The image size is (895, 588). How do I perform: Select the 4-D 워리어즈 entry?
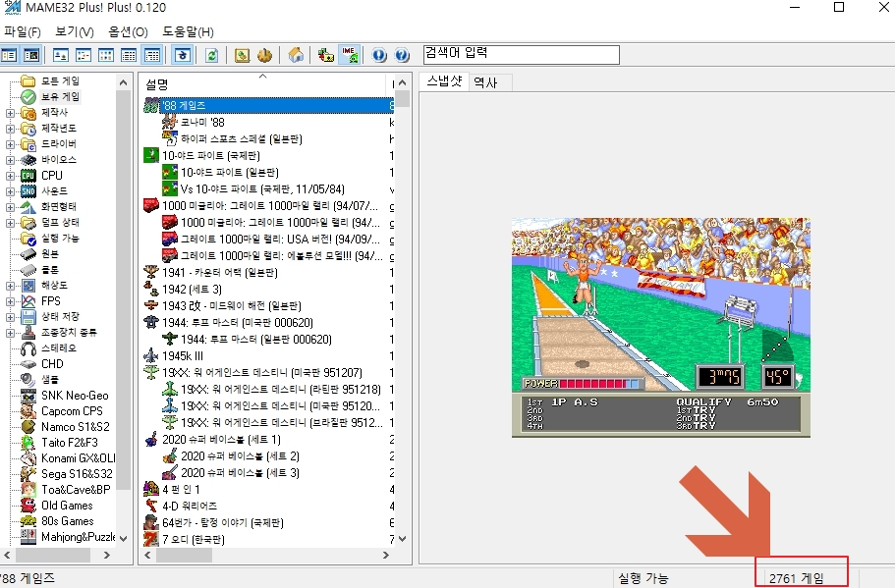tap(190, 506)
